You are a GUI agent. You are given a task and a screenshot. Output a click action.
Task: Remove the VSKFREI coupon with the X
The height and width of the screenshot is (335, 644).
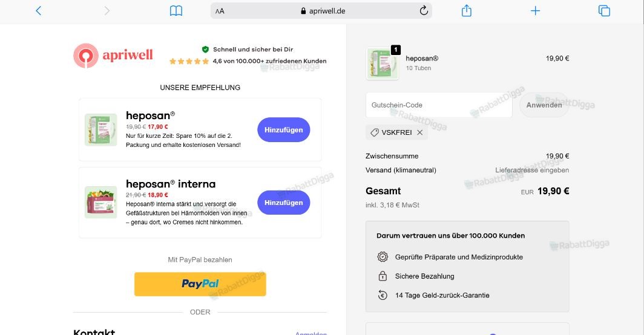click(x=420, y=132)
